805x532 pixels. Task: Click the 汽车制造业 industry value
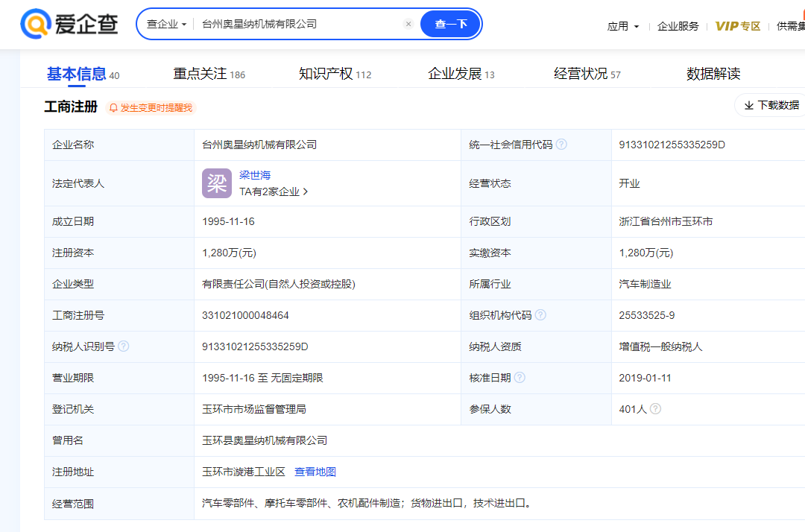(x=645, y=284)
